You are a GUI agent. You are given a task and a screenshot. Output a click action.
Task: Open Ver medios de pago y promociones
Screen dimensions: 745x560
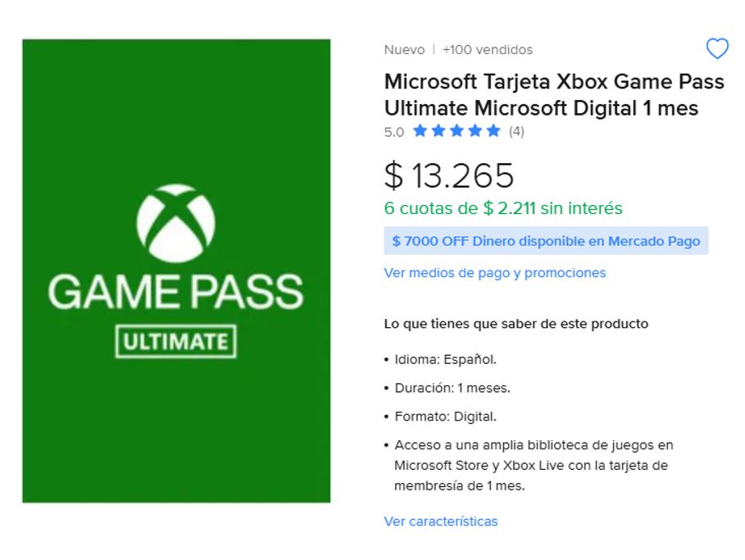click(x=495, y=272)
